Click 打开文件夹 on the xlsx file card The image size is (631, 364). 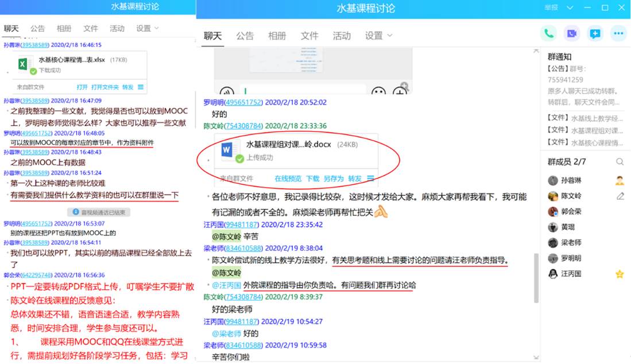pos(105,87)
